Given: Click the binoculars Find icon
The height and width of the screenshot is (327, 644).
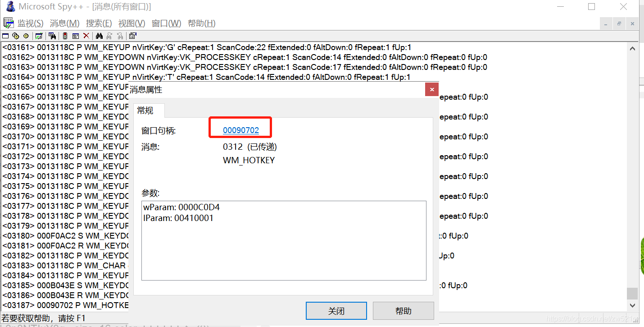Looking at the screenshot, I should (x=99, y=36).
